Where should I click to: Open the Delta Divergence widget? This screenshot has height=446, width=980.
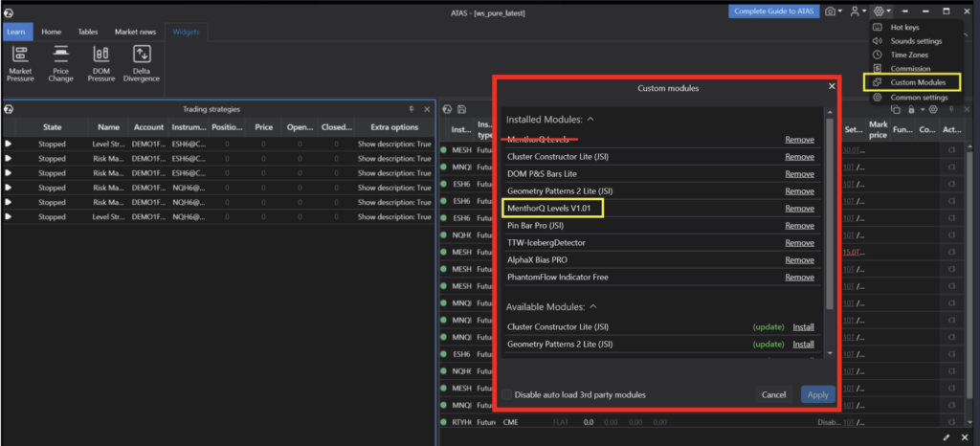(x=142, y=64)
